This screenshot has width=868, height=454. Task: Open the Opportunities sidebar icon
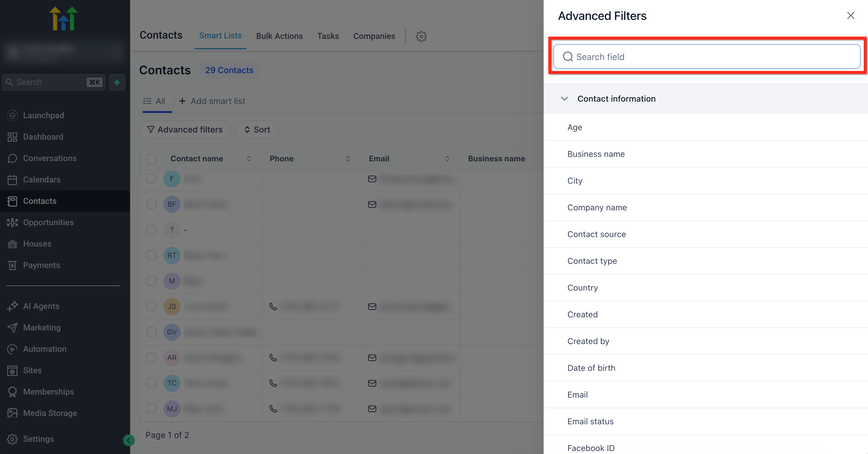tap(12, 223)
